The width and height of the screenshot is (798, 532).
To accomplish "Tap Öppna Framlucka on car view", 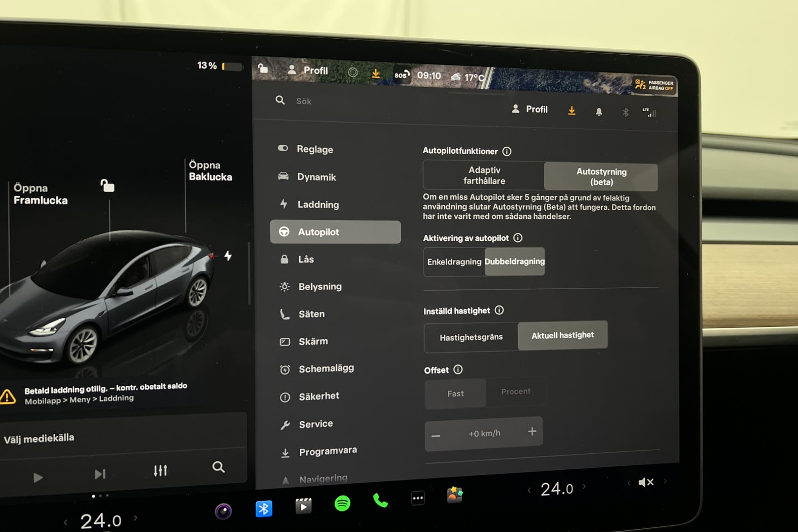I will point(40,194).
